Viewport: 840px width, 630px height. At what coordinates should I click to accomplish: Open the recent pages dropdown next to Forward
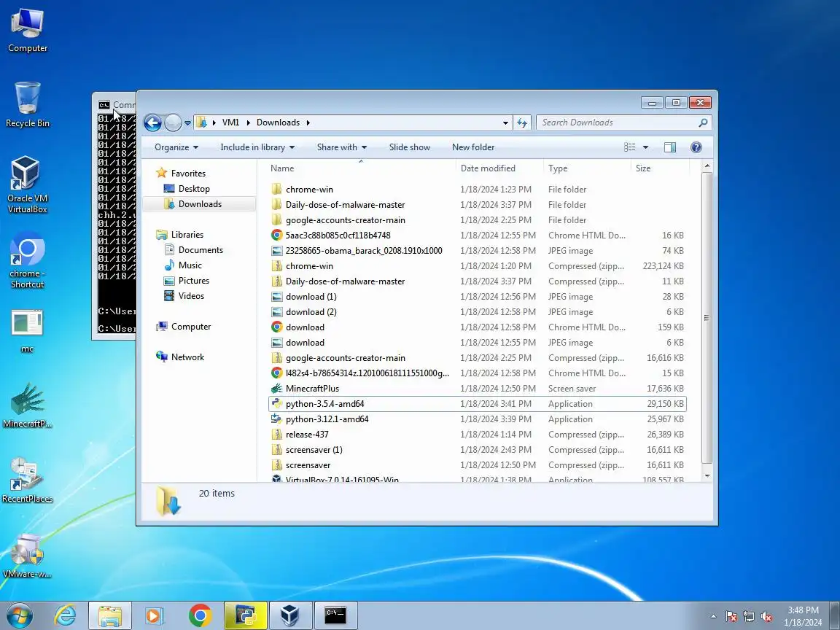[187, 122]
